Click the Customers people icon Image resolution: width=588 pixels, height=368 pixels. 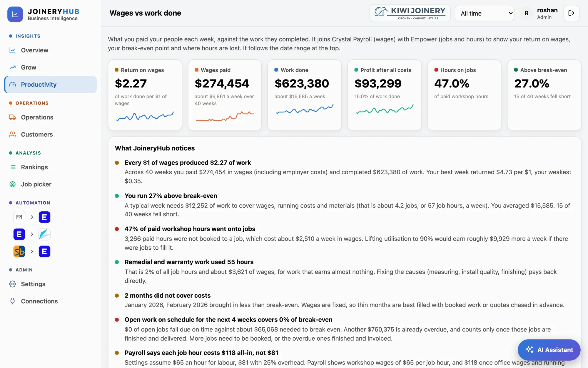tap(12, 135)
